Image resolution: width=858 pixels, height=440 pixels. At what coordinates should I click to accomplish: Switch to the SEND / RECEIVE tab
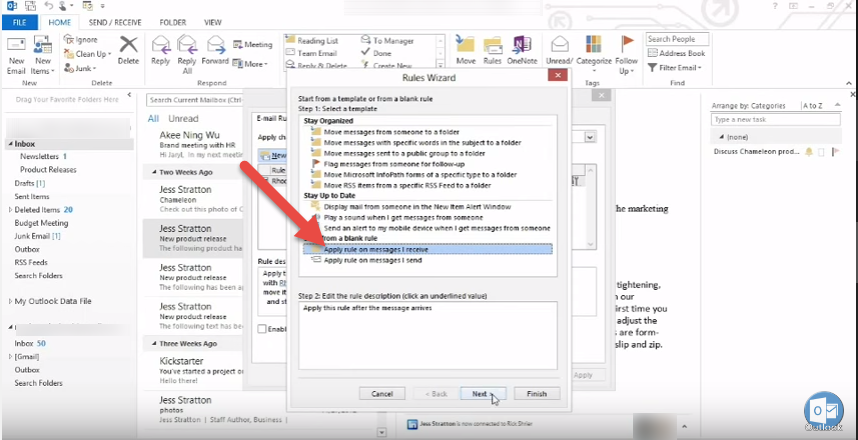pos(115,22)
